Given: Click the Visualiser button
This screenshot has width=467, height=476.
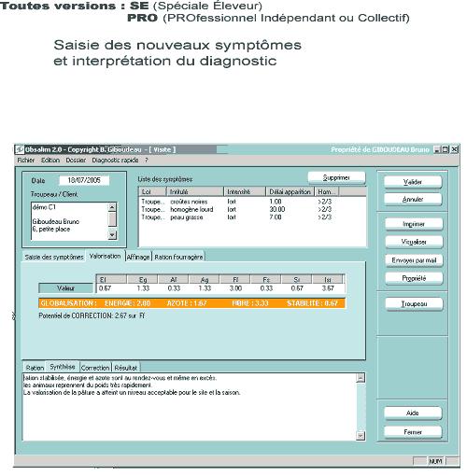Looking at the screenshot, I should coord(414,242).
